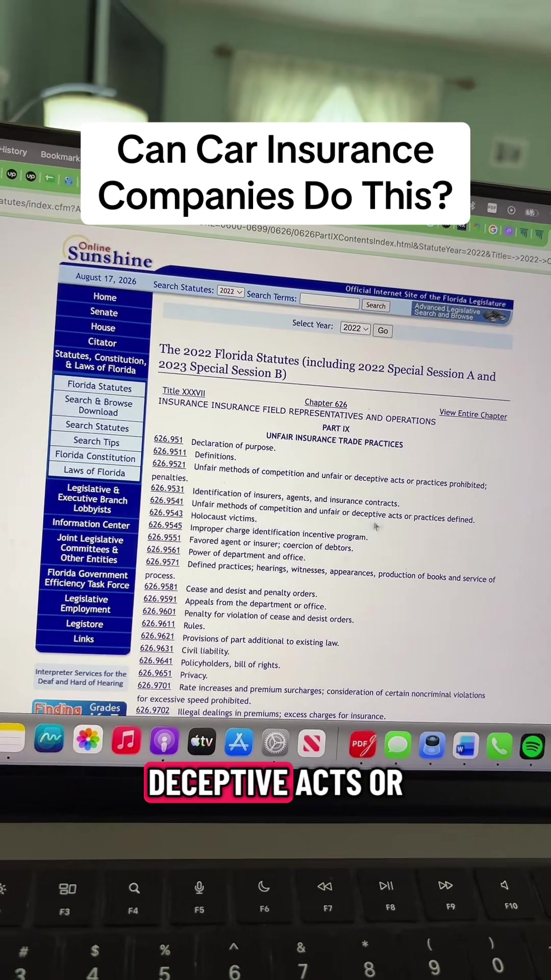Open Information Center in sidebar
Image resolution: width=551 pixels, height=980 pixels.
(91, 524)
